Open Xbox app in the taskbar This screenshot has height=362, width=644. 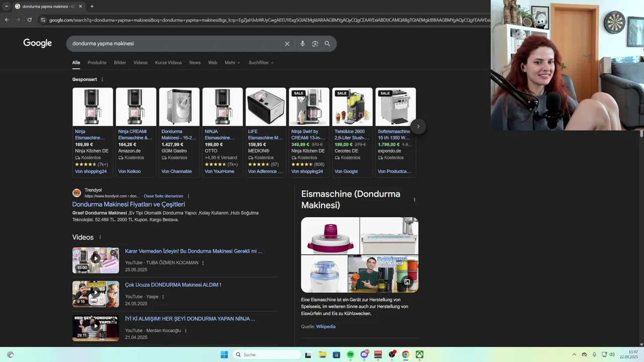tap(419, 354)
